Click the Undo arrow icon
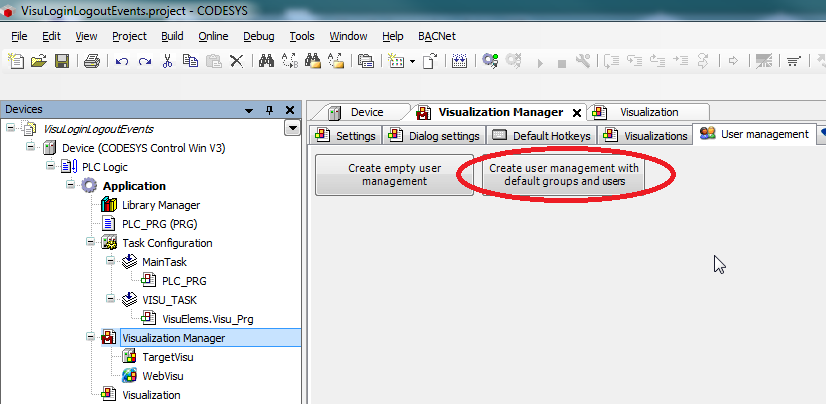The height and width of the screenshot is (404, 826). click(121, 61)
